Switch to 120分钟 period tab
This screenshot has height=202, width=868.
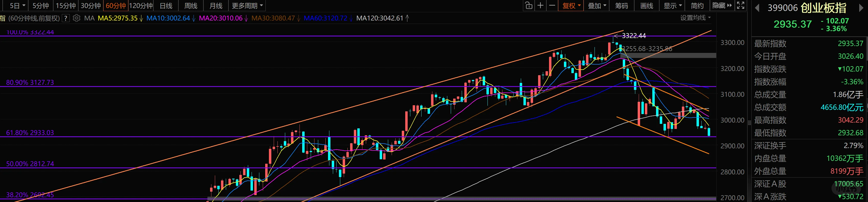[141, 6]
